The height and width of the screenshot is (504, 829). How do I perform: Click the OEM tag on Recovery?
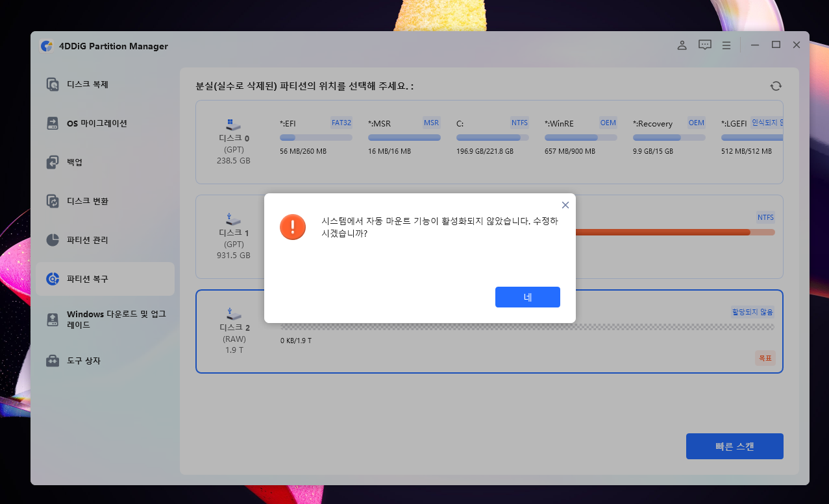click(x=697, y=122)
